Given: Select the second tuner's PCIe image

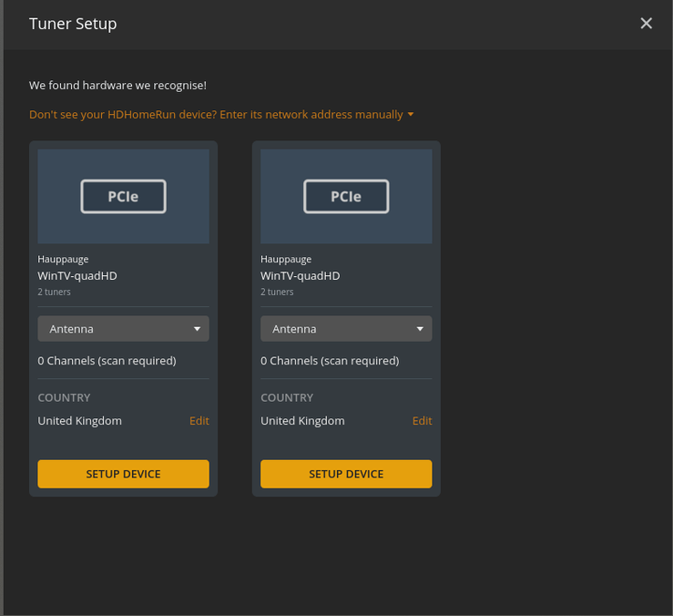Looking at the screenshot, I should [346, 196].
